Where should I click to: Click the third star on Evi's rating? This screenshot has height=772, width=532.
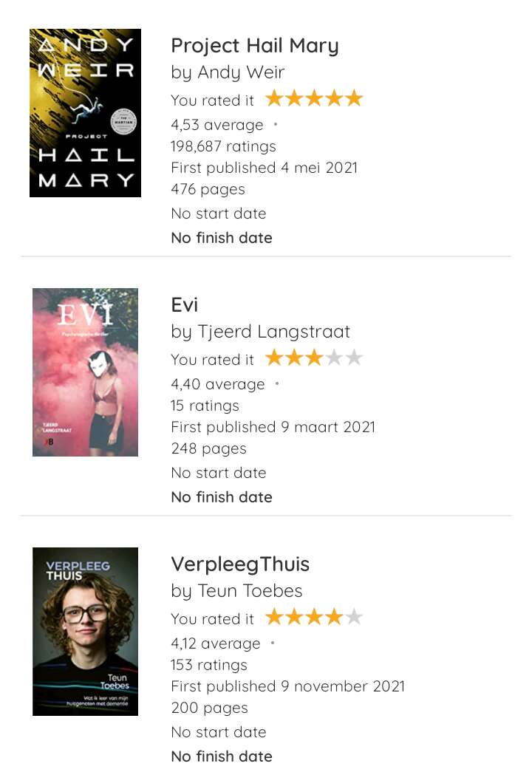314,358
